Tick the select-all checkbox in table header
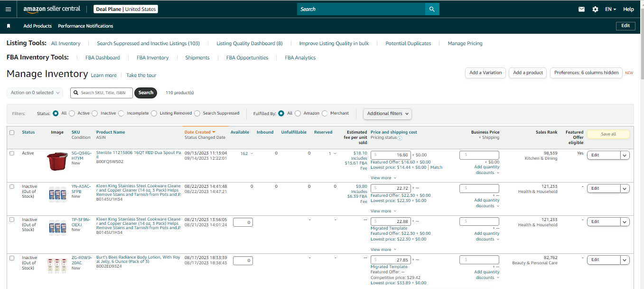The image size is (644, 289). (12, 132)
